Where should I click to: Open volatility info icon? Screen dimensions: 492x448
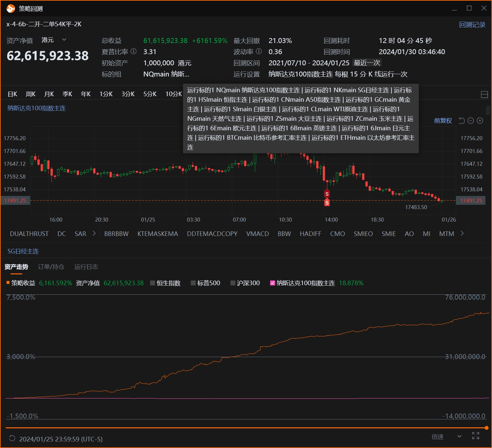tap(259, 51)
